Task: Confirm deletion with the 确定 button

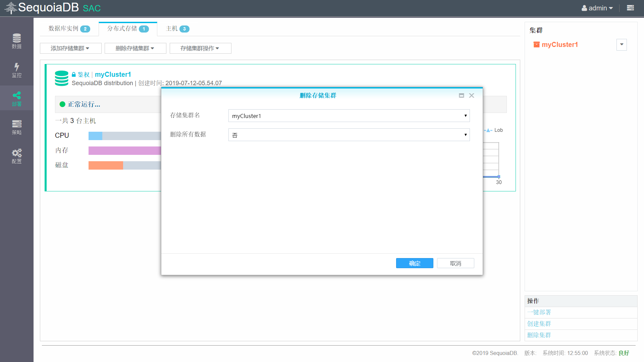Action: pyautogui.click(x=415, y=263)
